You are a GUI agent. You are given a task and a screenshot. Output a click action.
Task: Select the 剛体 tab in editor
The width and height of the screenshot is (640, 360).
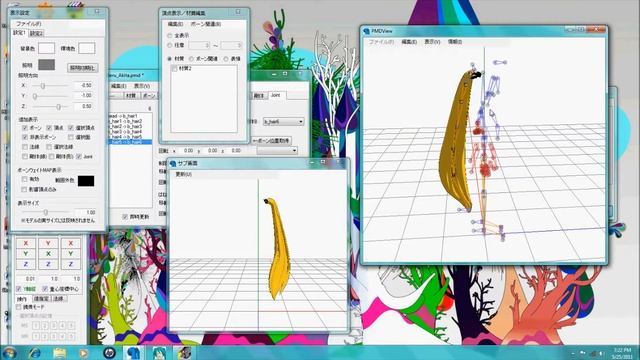pyautogui.click(x=259, y=96)
